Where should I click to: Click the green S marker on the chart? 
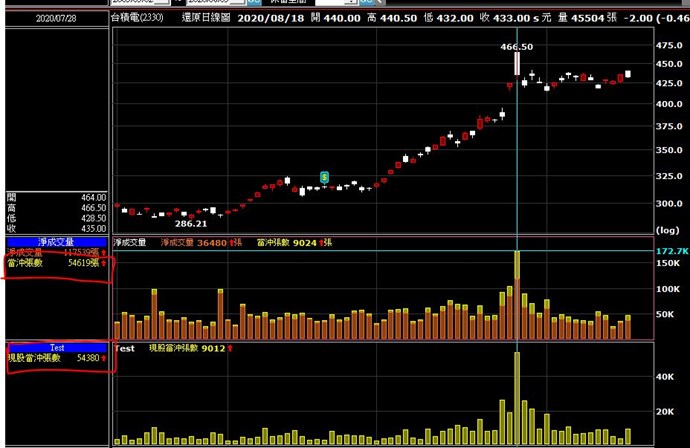(324, 177)
